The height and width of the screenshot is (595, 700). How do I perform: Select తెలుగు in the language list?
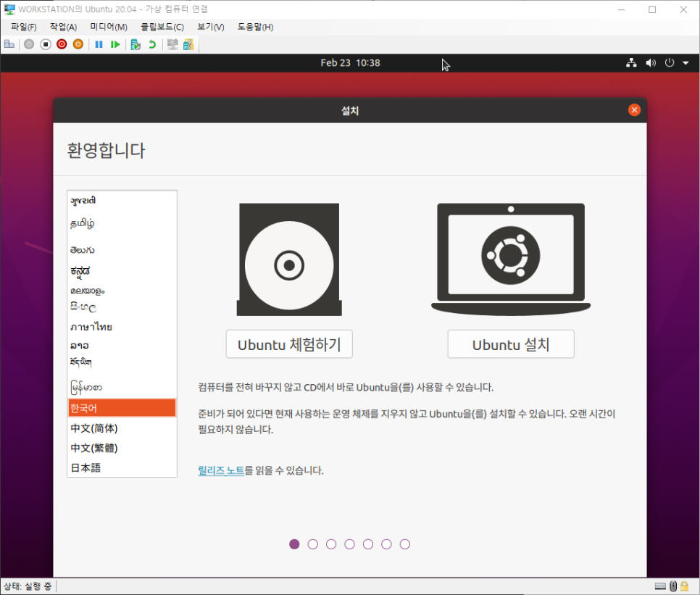coord(122,250)
